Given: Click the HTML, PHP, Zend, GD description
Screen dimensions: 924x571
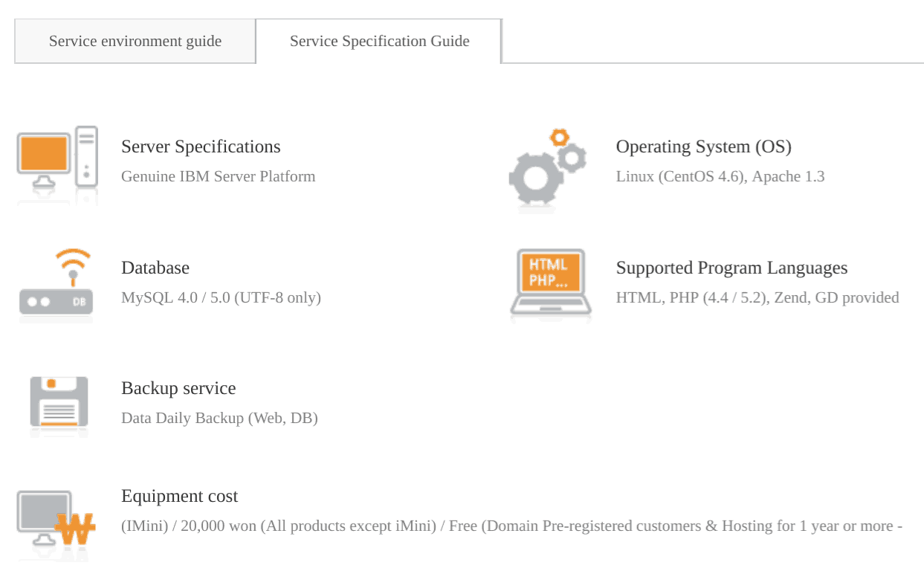Looking at the screenshot, I should click(x=757, y=297).
